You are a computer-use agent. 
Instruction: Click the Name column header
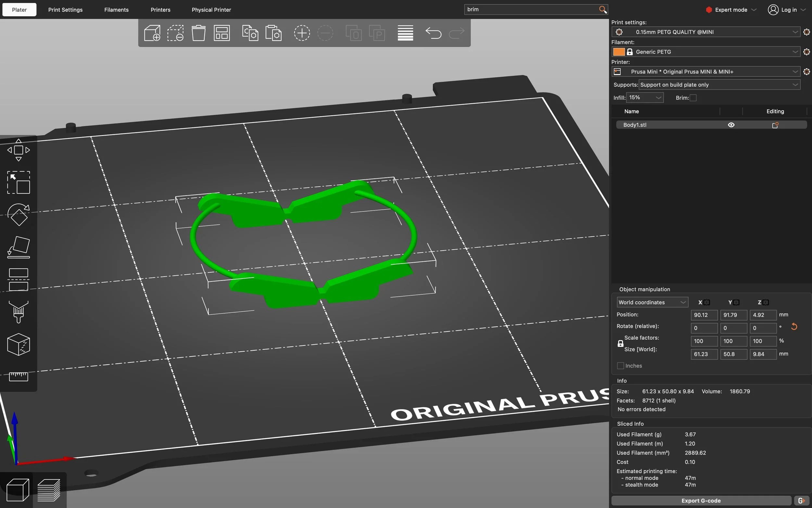631,111
